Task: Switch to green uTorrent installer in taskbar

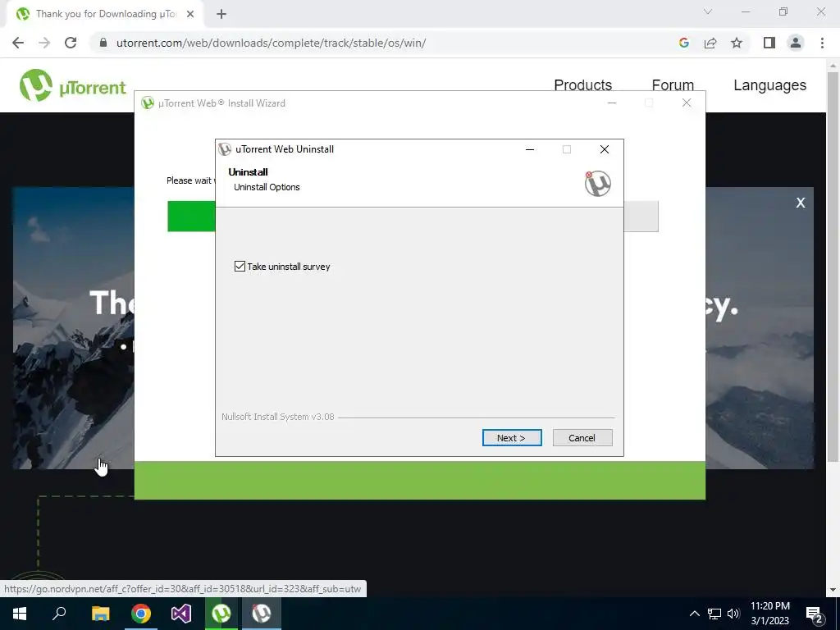Action: point(221,614)
